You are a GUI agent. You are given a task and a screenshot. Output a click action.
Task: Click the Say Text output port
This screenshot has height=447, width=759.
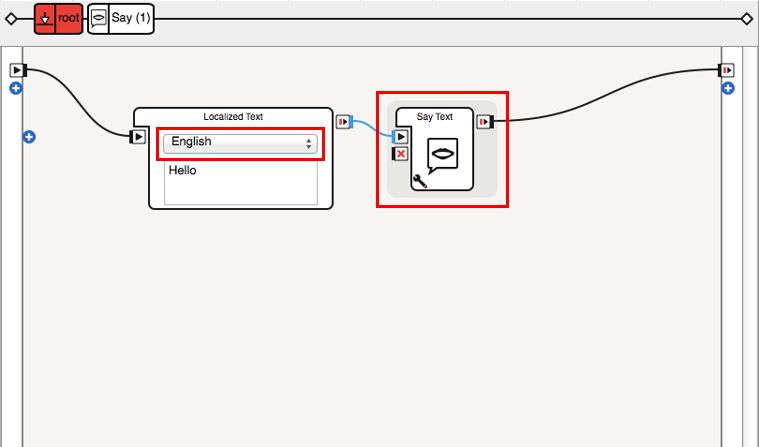point(485,122)
